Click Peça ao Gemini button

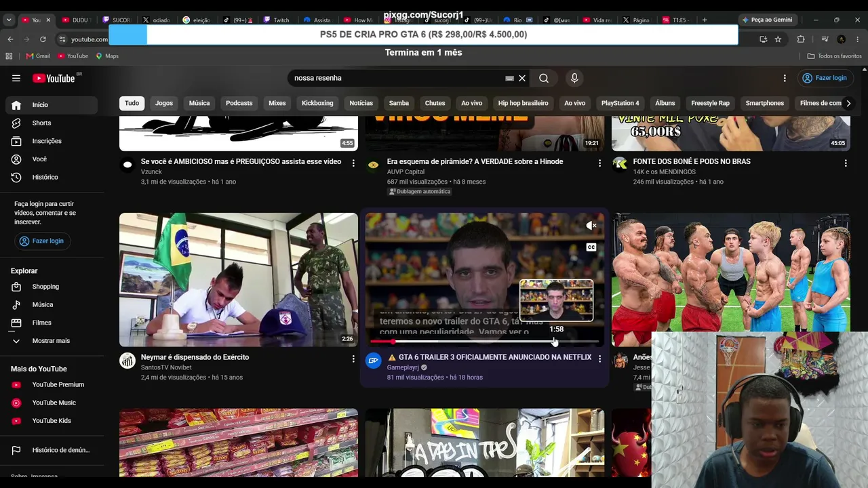767,20
